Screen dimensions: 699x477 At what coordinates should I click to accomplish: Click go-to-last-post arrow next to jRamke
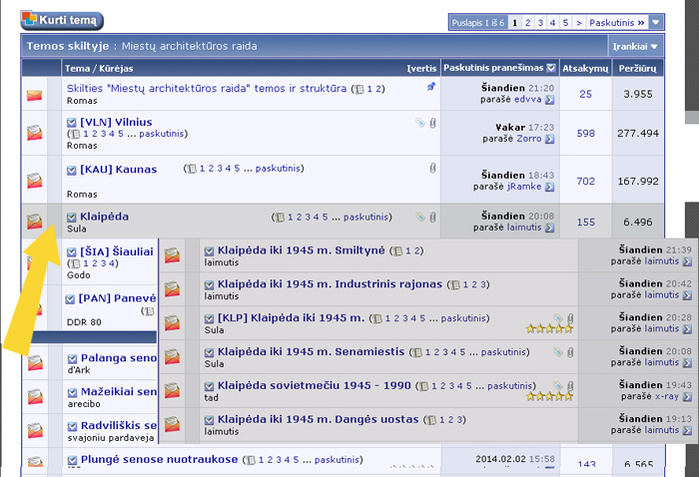tap(550, 187)
